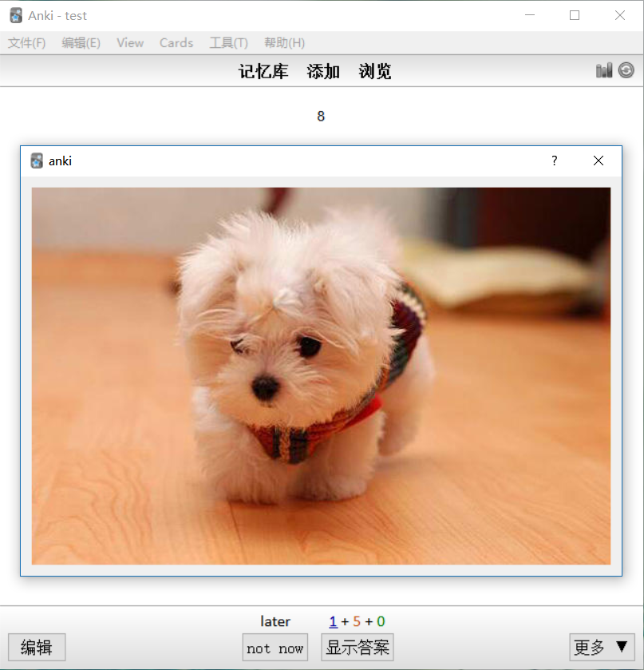Image resolution: width=644 pixels, height=670 pixels.
Task: Click 显示答案 to show answer
Action: pos(358,647)
